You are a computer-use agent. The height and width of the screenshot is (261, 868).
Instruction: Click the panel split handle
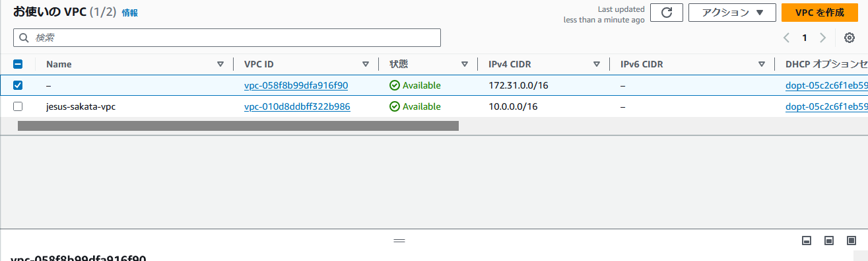coord(399,241)
